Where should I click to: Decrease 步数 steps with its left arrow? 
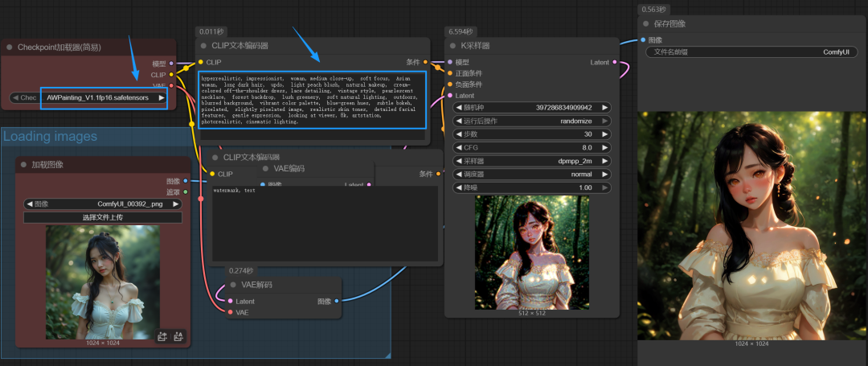[x=459, y=134]
